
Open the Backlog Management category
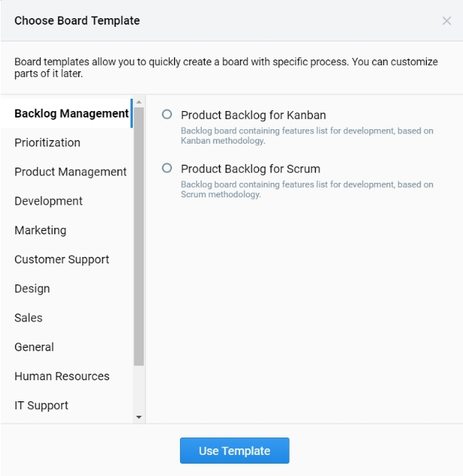[x=71, y=113]
